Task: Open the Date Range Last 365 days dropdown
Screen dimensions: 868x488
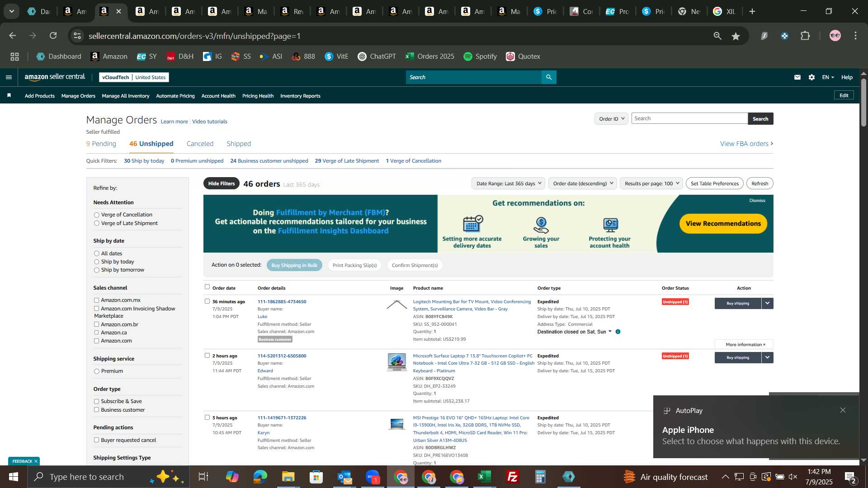Action: pos(508,183)
